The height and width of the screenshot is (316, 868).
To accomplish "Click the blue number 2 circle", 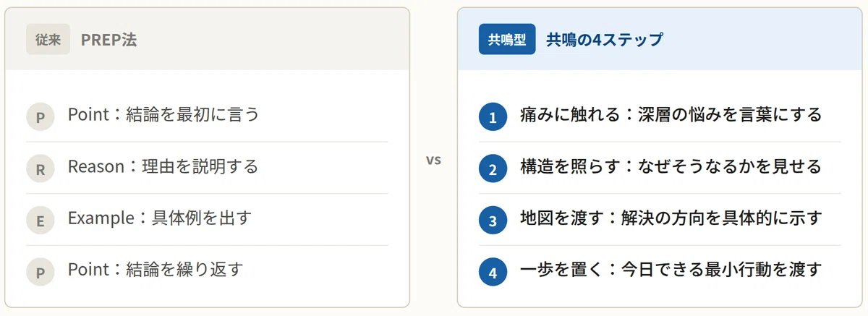I will pyautogui.click(x=493, y=169).
